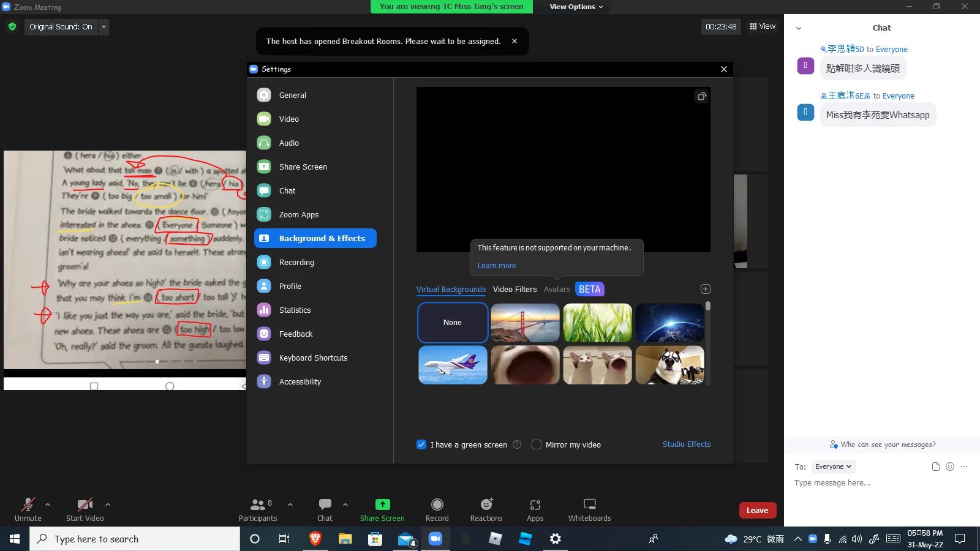Choose the husky dog background
The width and height of the screenshot is (980, 551).
click(x=669, y=365)
